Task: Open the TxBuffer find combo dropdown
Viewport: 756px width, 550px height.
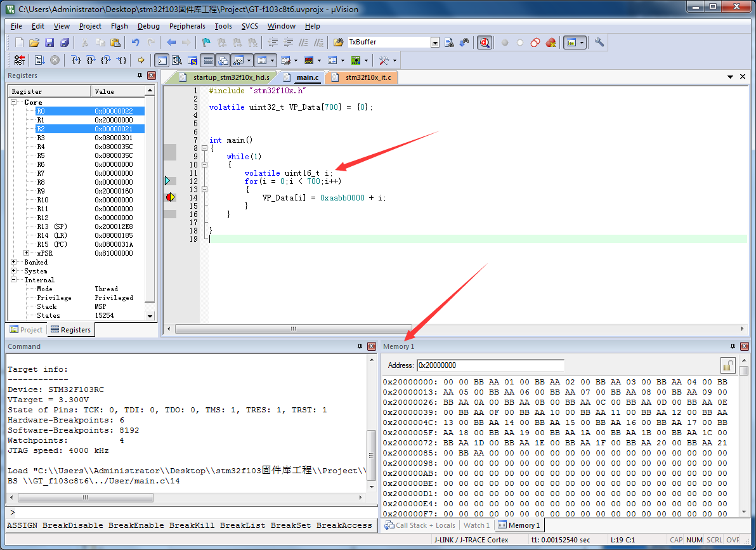Action: pos(435,43)
